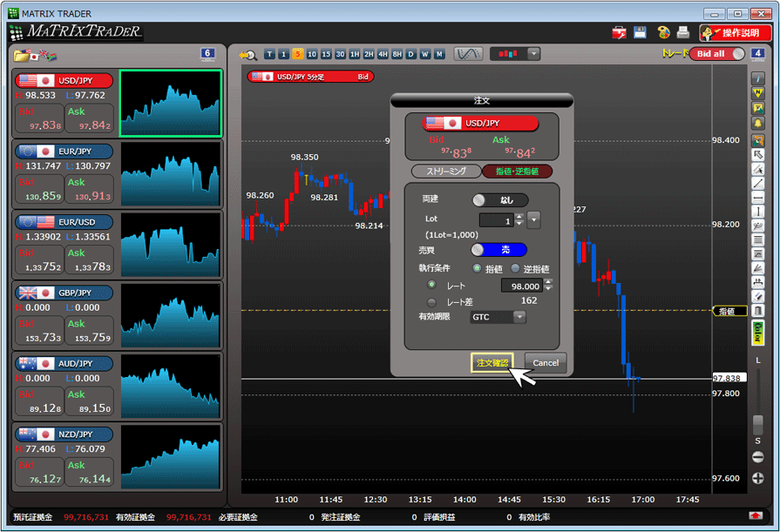This screenshot has width=780, height=532.
Task: Click the rate input field showing 98.000
Action: click(522, 286)
